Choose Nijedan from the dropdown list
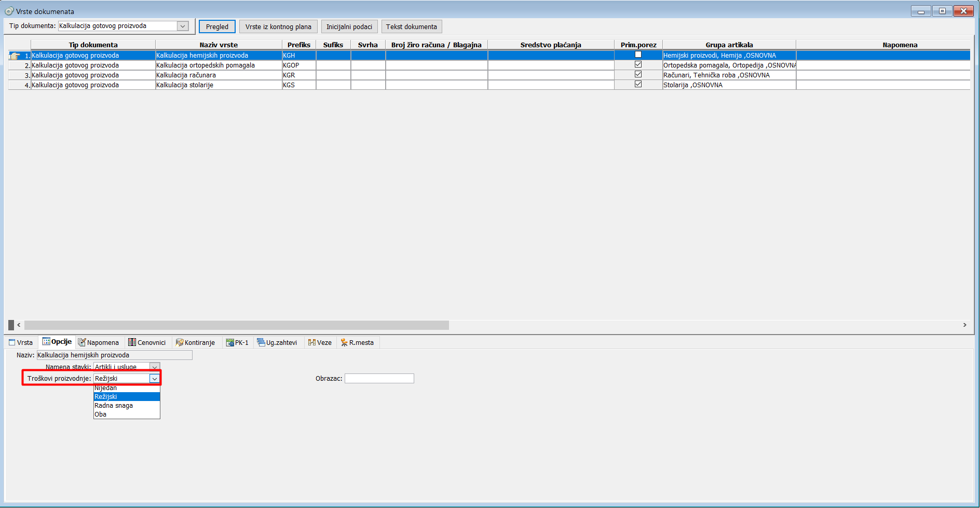Viewport: 980px width, 508px height. coord(127,388)
